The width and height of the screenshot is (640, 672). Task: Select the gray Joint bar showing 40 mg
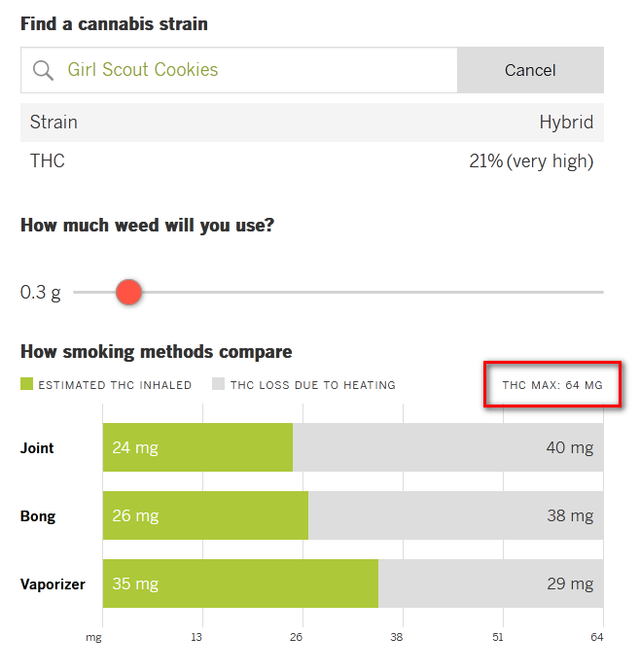click(448, 447)
